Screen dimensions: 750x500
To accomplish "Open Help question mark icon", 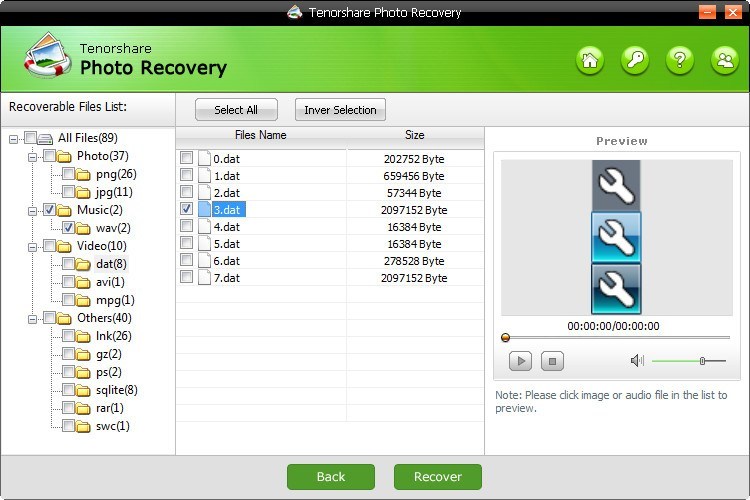I will pyautogui.click(x=679, y=61).
